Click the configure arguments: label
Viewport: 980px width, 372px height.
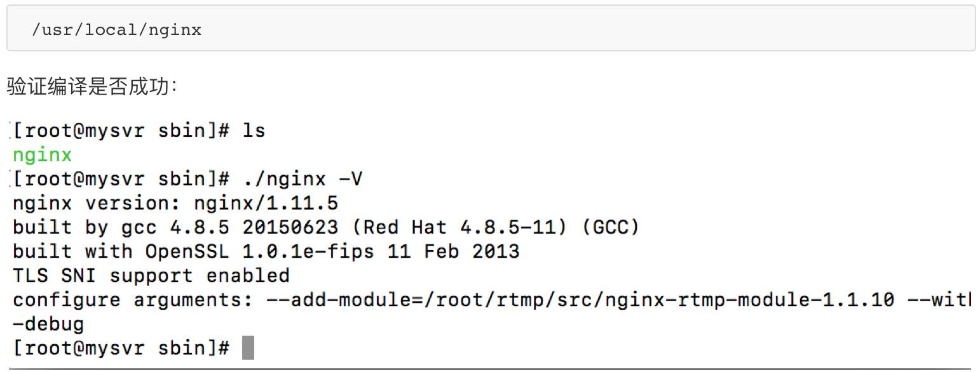(x=133, y=300)
